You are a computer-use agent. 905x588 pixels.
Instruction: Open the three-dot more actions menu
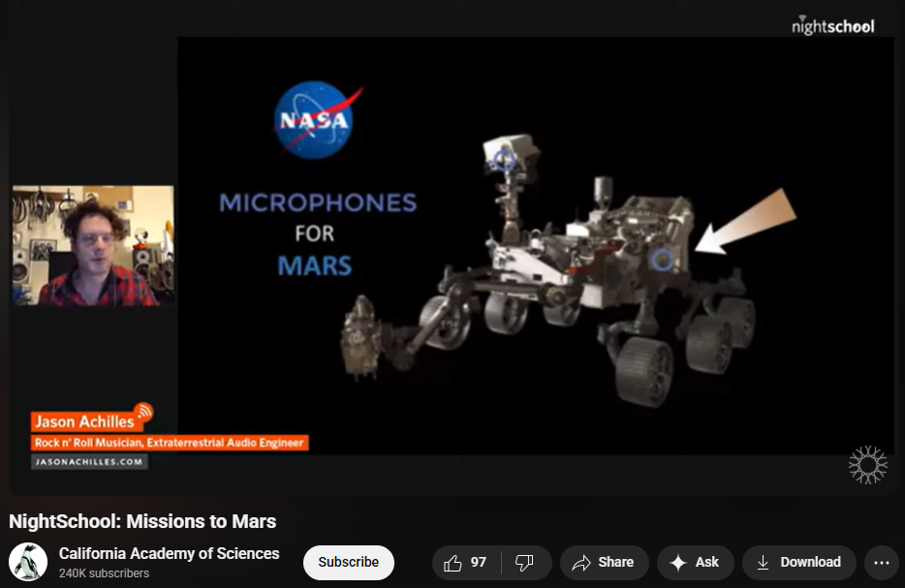click(881, 563)
